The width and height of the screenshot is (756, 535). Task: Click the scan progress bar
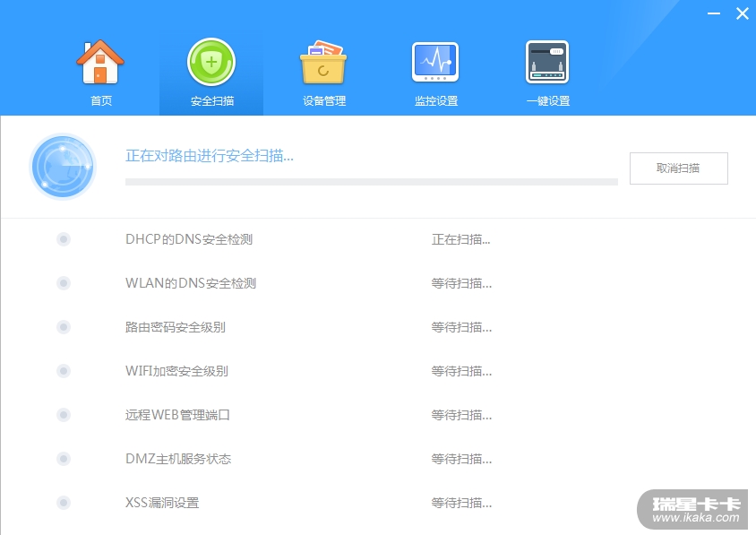click(x=371, y=182)
